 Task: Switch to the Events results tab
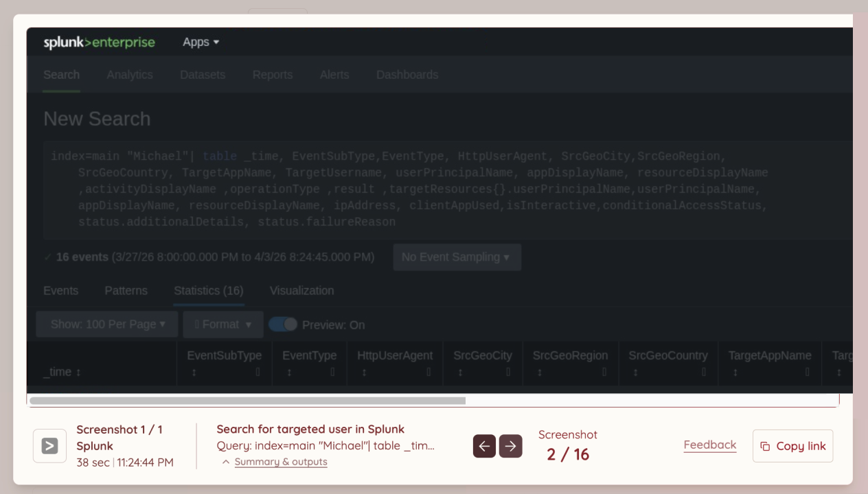point(60,290)
